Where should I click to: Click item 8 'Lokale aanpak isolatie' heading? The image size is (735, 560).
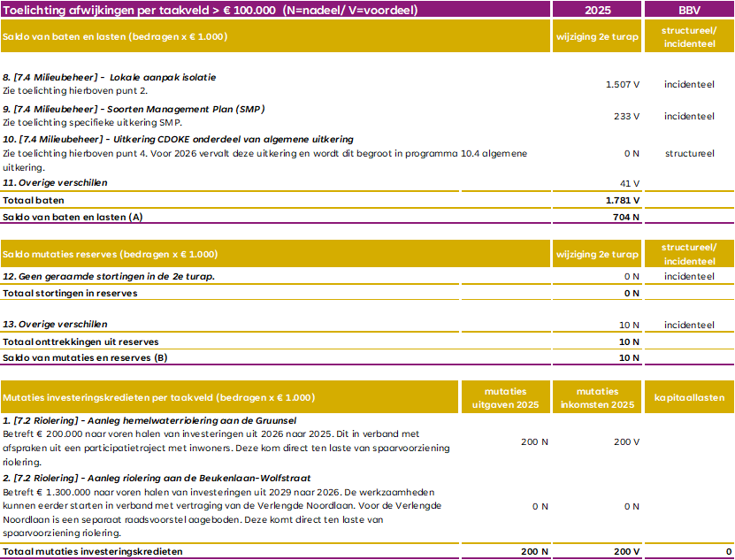(109, 77)
